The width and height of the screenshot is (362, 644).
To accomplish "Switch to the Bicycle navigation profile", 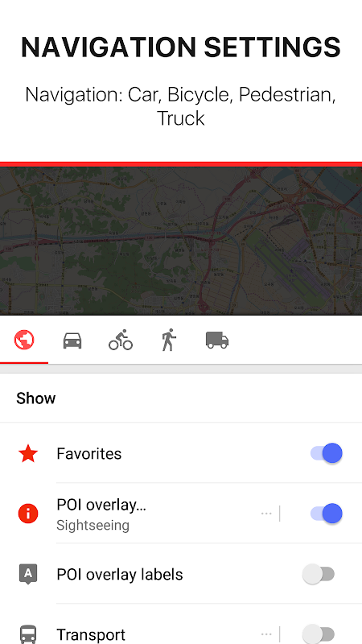I will 121,341.
